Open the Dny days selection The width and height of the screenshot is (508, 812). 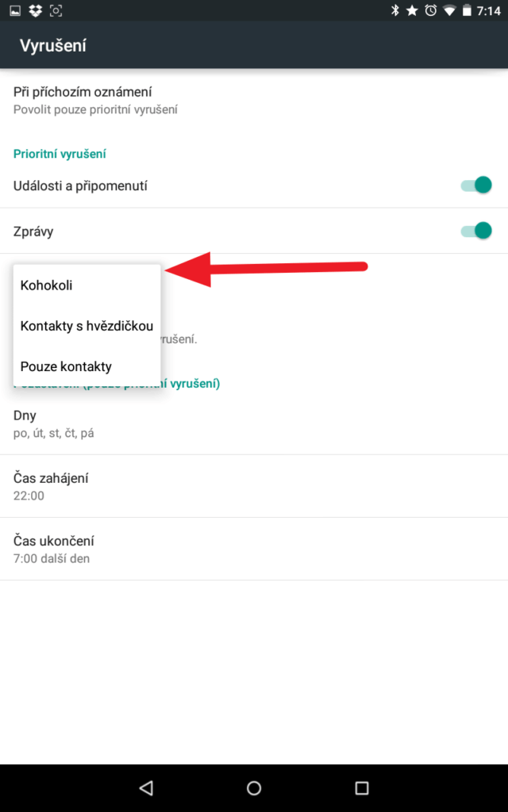tap(254, 423)
